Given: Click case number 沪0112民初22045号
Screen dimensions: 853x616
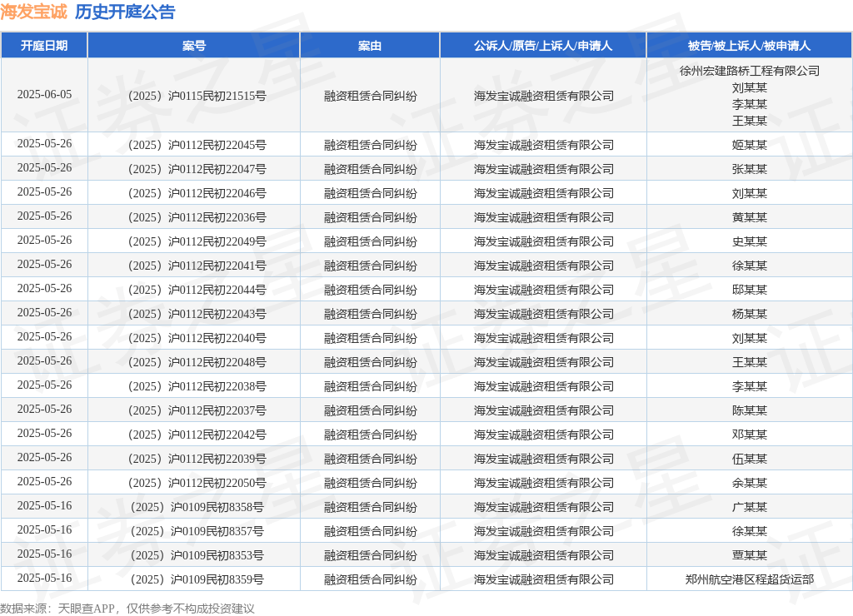Looking at the screenshot, I should point(197,145).
